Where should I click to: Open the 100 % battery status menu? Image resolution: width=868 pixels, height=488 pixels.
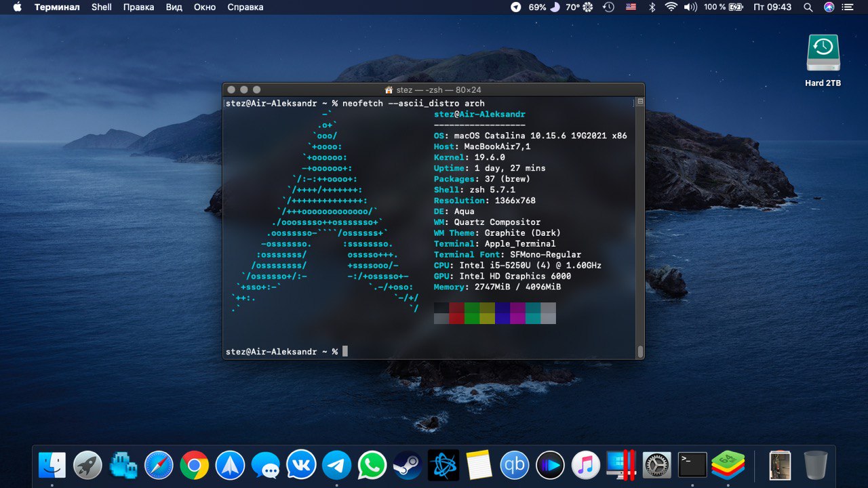[x=724, y=7]
